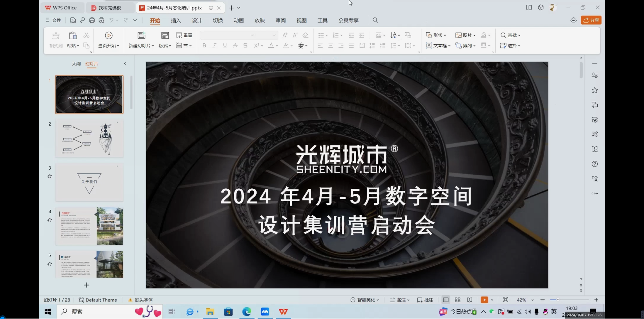Click the ribbon search magnifier icon

click(x=375, y=20)
